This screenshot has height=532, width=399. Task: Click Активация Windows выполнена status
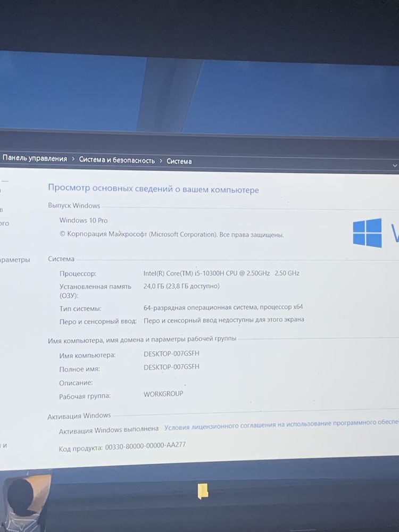tap(109, 430)
